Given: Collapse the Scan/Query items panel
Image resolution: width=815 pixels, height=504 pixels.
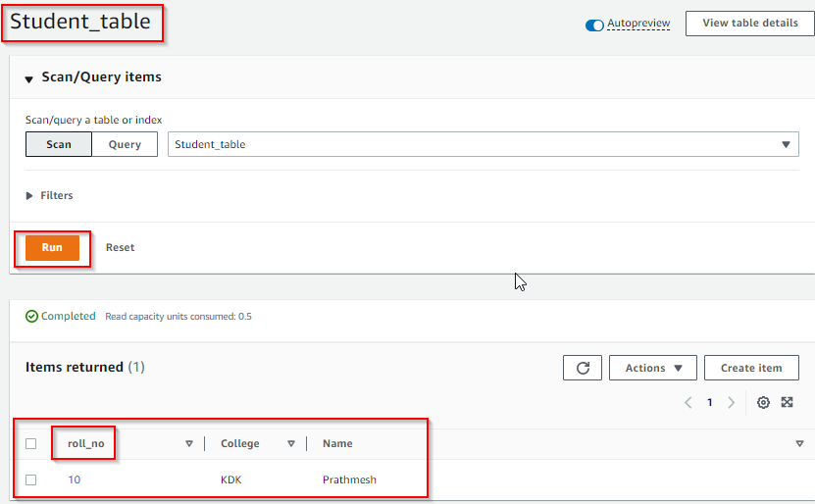Looking at the screenshot, I should coord(29,78).
